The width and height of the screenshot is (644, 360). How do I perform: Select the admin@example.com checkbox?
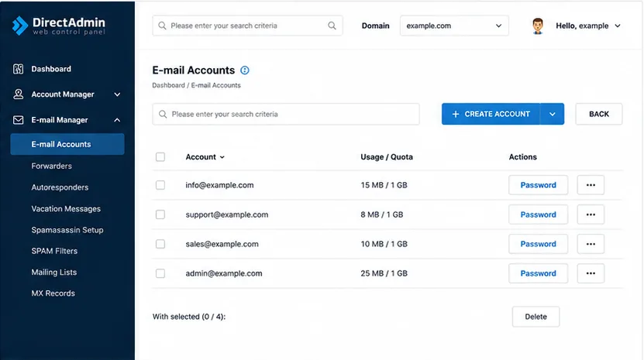(160, 273)
